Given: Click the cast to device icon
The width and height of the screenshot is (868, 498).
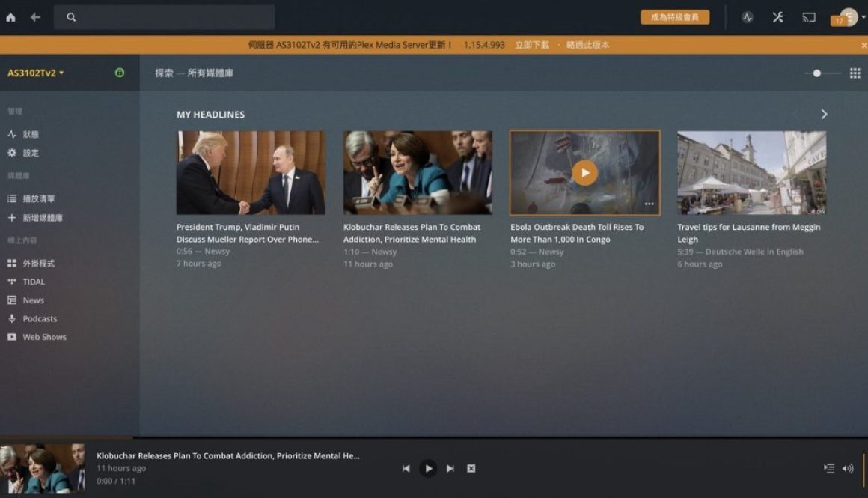Looking at the screenshot, I should click(809, 17).
